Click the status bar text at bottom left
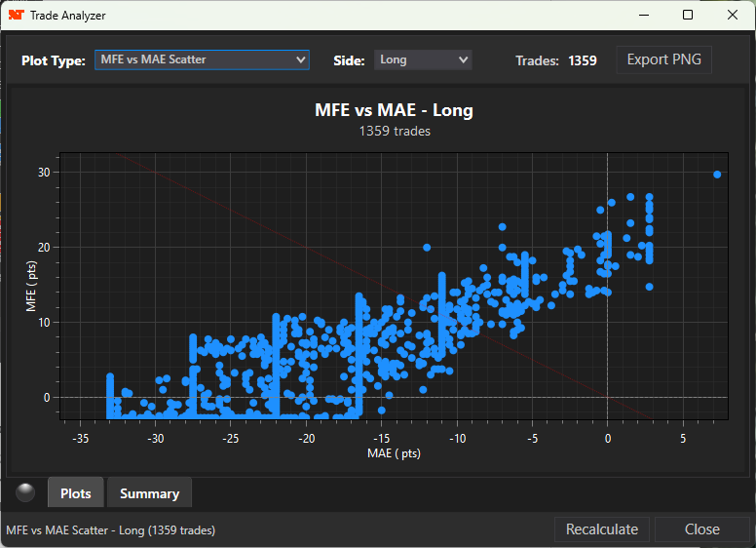This screenshot has height=548, width=756. point(111,530)
